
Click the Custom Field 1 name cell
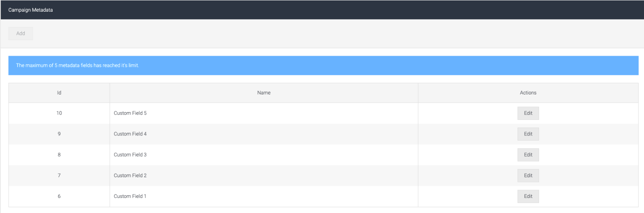pyautogui.click(x=264, y=196)
